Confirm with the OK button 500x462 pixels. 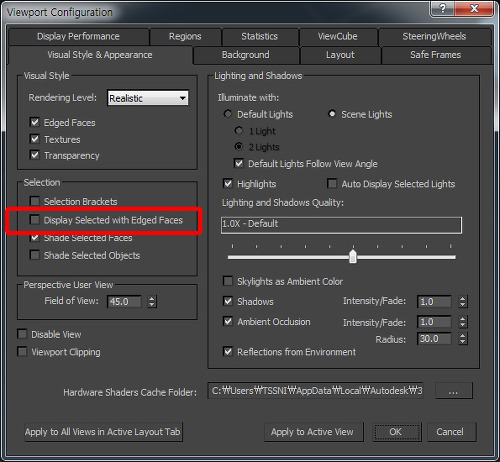coord(397,432)
